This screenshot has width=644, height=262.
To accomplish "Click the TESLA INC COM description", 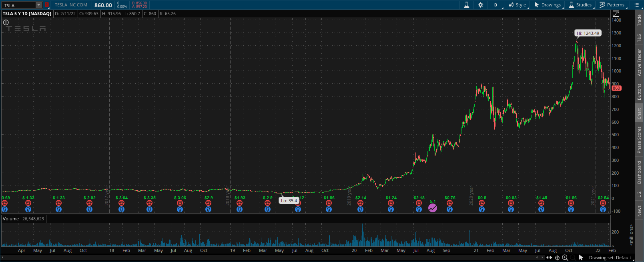I will 71,5.
